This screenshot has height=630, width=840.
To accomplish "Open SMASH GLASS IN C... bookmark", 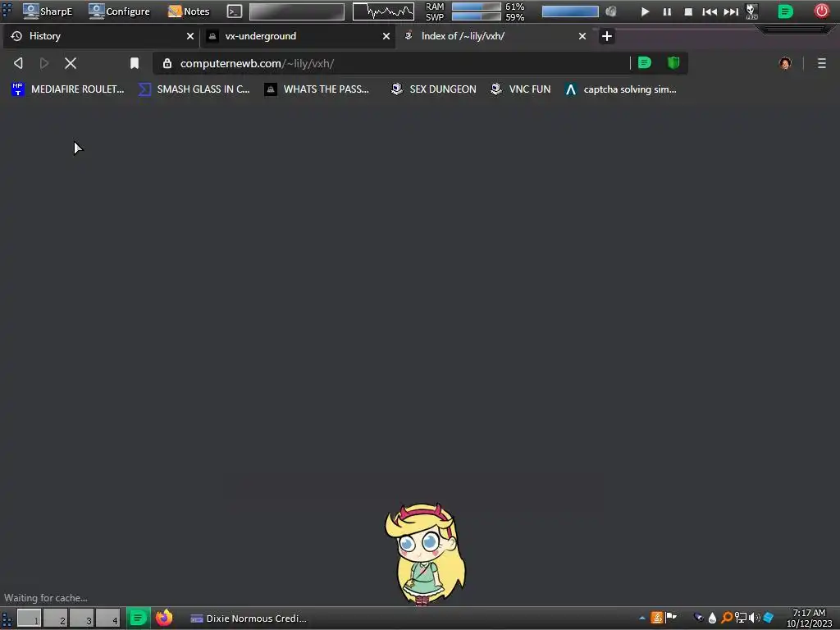I will point(194,89).
